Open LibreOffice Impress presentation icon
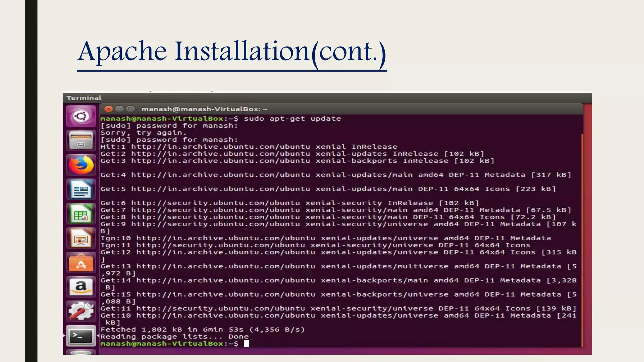644x362 pixels. [x=81, y=239]
